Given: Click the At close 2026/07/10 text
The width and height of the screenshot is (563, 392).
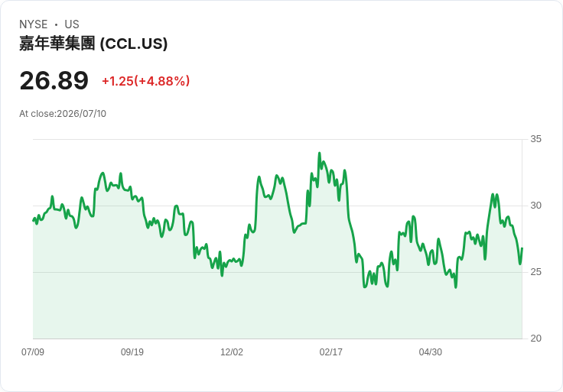Looking at the screenshot, I should tap(63, 114).
